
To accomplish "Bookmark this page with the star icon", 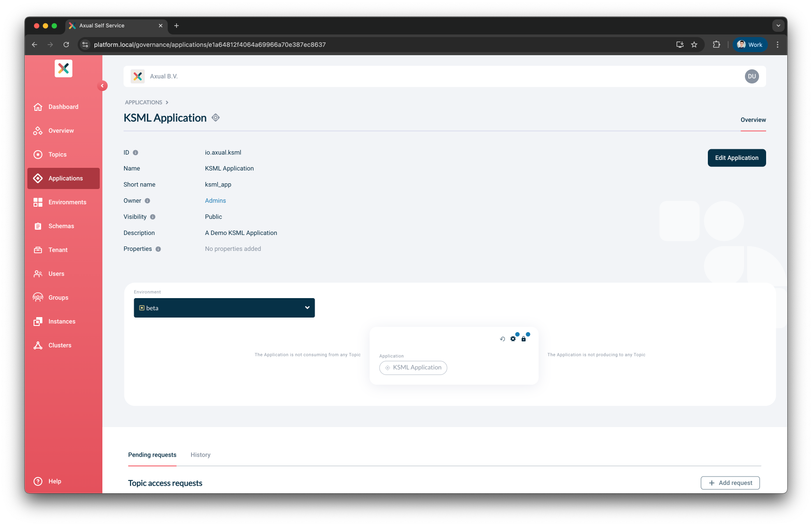I will 694,45.
